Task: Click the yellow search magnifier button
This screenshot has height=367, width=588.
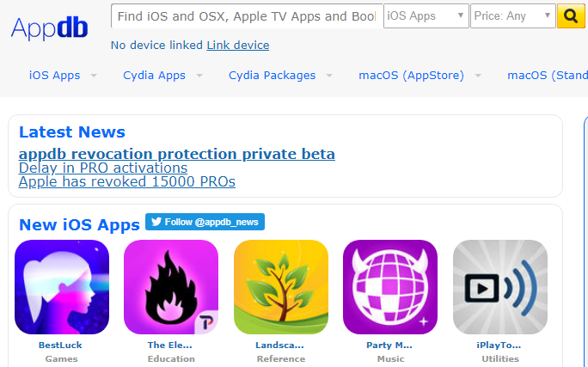Action: [570, 16]
